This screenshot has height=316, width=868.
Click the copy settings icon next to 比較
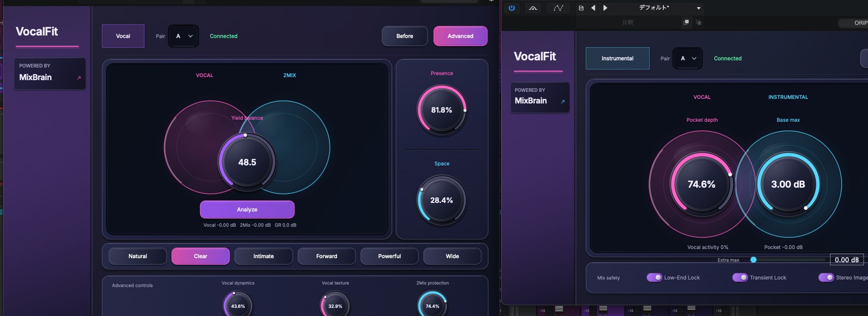coord(686,22)
